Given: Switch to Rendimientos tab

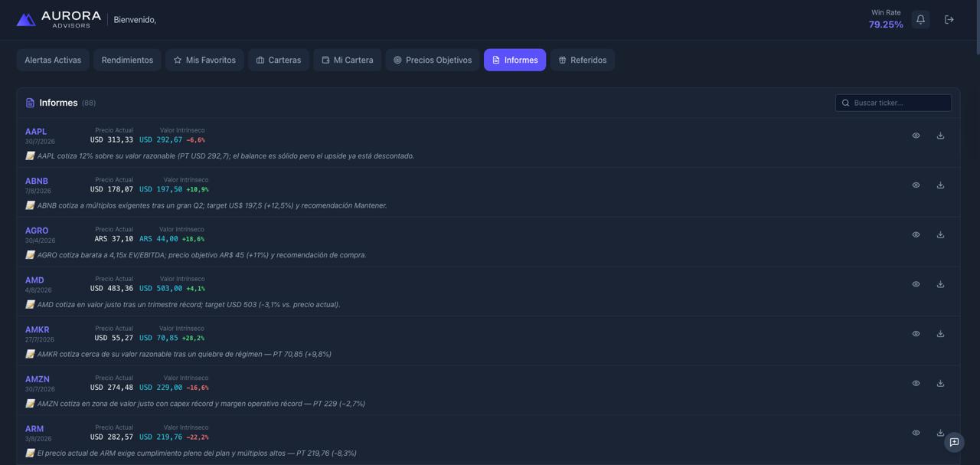Looking at the screenshot, I should coord(127,60).
